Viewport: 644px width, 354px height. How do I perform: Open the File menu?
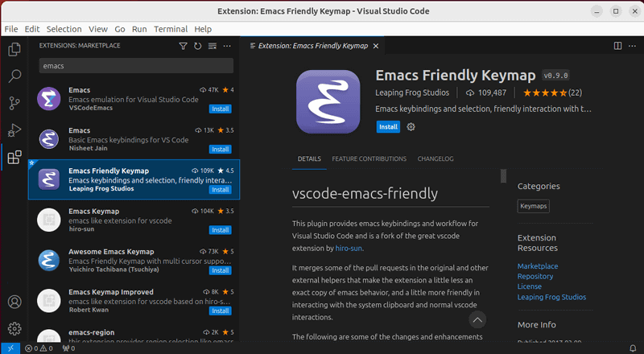pyautogui.click(x=11, y=29)
